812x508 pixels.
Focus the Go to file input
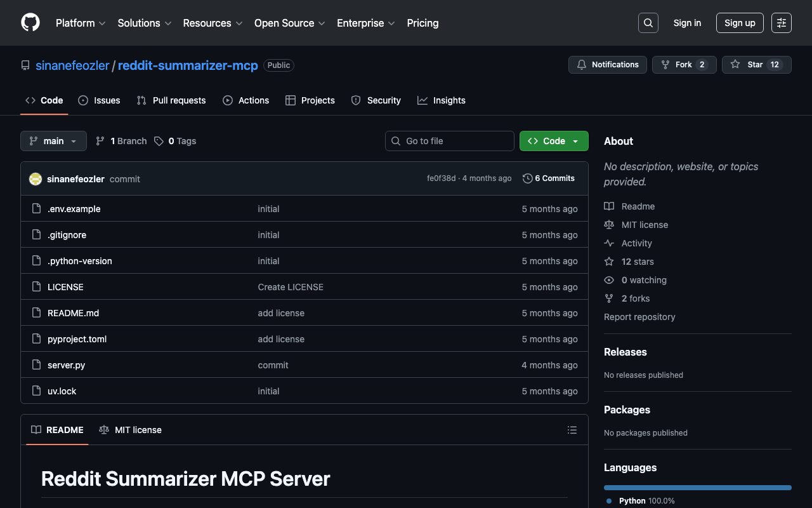(449, 141)
